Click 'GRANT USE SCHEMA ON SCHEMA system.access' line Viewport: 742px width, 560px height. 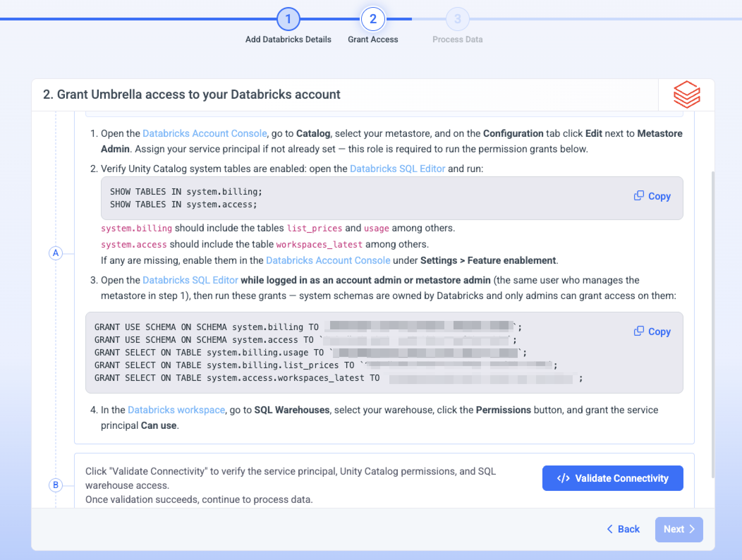(x=305, y=340)
